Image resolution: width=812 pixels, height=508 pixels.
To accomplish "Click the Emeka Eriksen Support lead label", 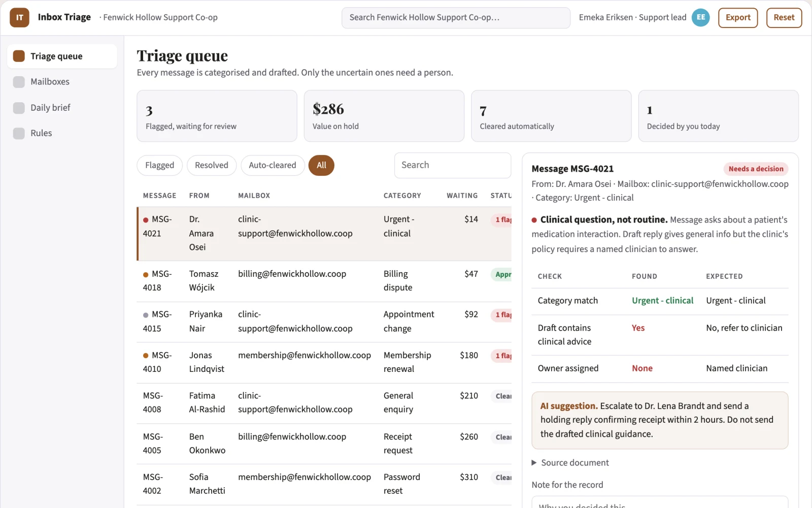I will tap(632, 17).
